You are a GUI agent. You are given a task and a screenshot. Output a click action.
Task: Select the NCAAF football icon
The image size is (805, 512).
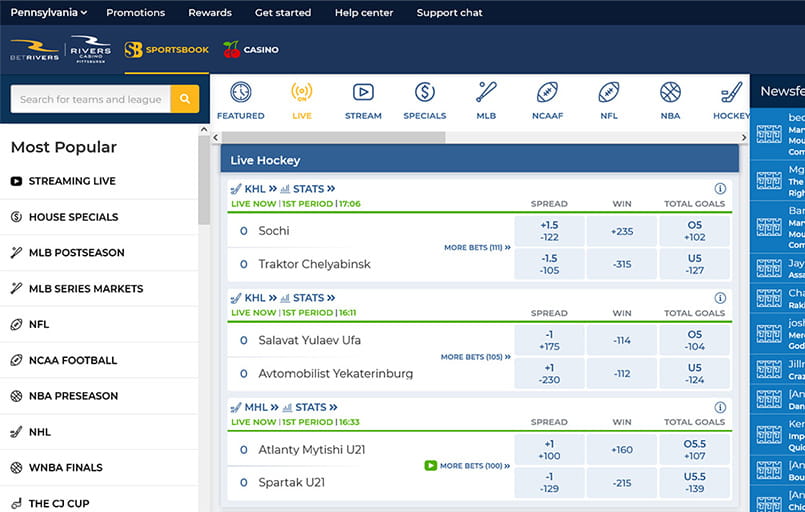[x=547, y=93]
